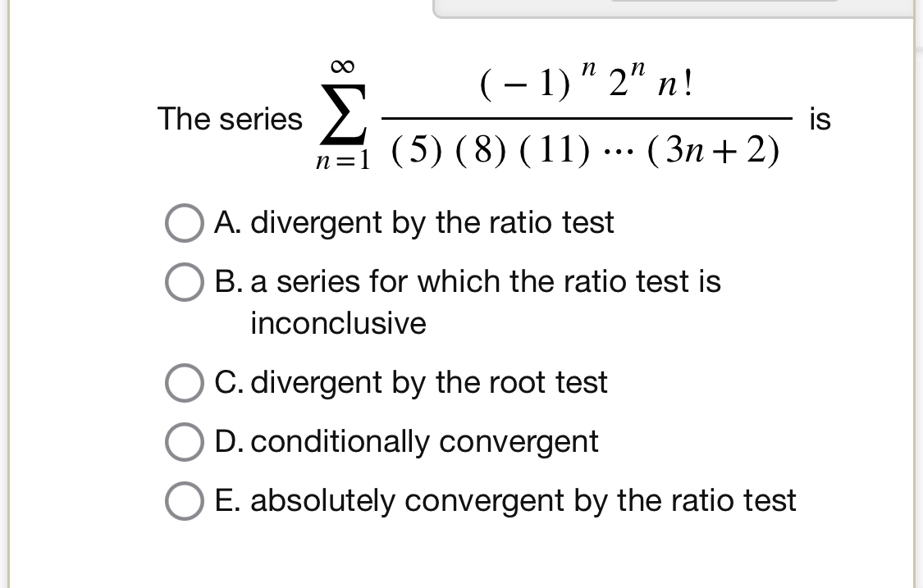Screen dimensions: 923x588
Task: Click the word 'inconclusive' under option B
Action: pos(336,323)
